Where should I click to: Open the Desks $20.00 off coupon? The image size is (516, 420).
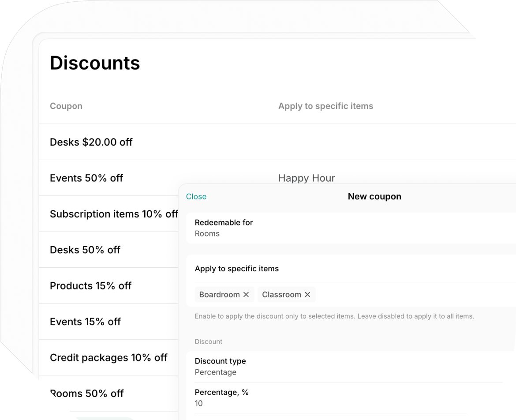[91, 142]
